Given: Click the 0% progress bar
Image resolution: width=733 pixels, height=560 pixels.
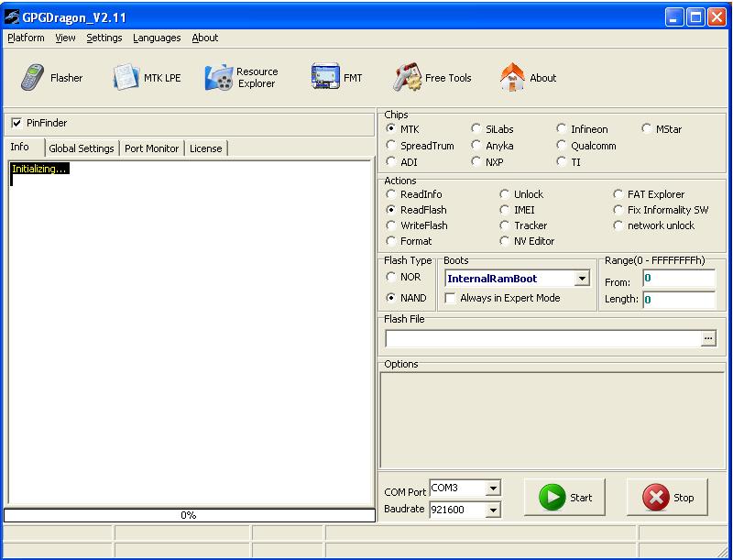Looking at the screenshot, I should (x=190, y=515).
